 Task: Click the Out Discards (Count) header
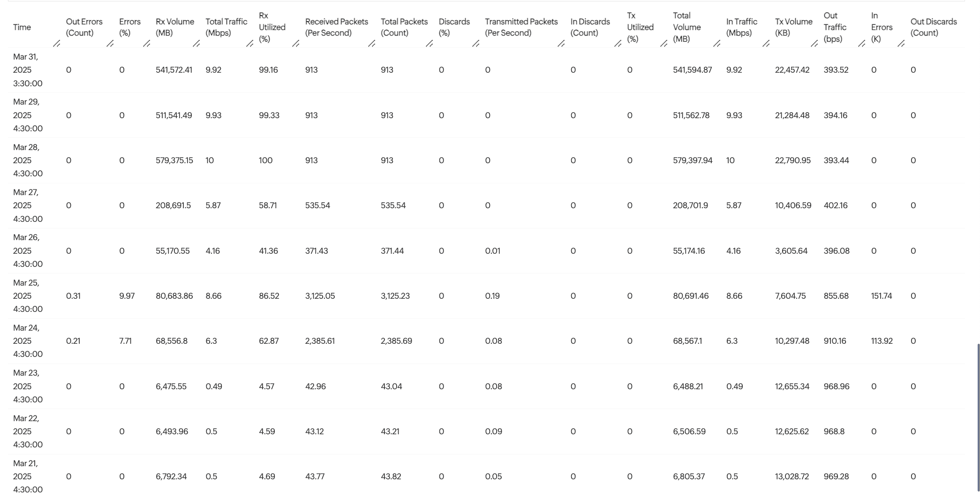(933, 27)
